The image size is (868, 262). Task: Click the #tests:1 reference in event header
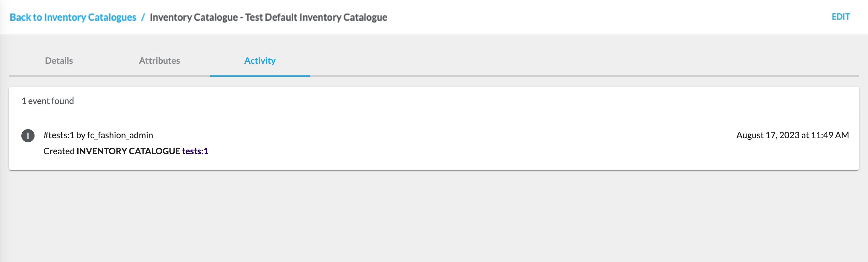[59, 135]
